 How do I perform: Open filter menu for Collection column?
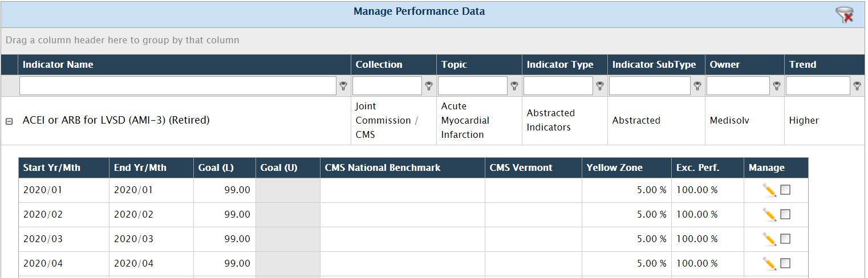tap(429, 86)
